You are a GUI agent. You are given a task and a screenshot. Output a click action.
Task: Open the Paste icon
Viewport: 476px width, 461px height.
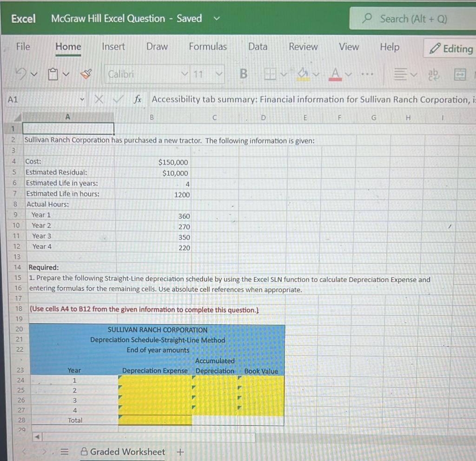point(53,74)
